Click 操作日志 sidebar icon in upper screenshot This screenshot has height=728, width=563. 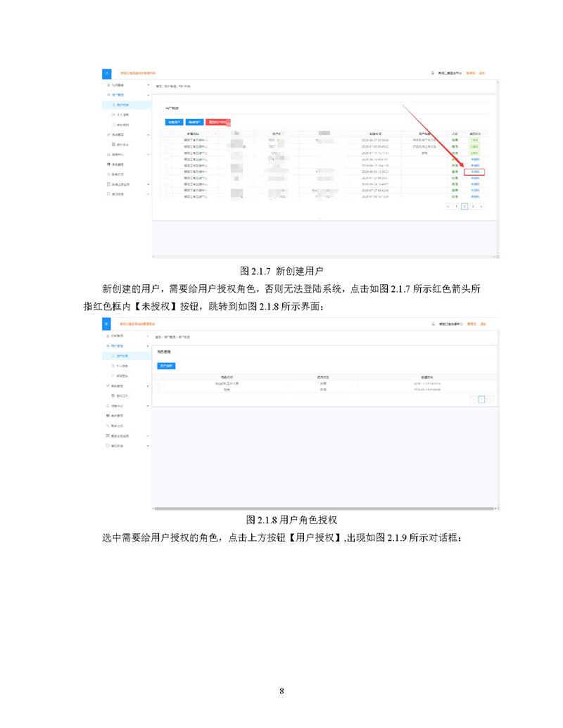click(113, 143)
